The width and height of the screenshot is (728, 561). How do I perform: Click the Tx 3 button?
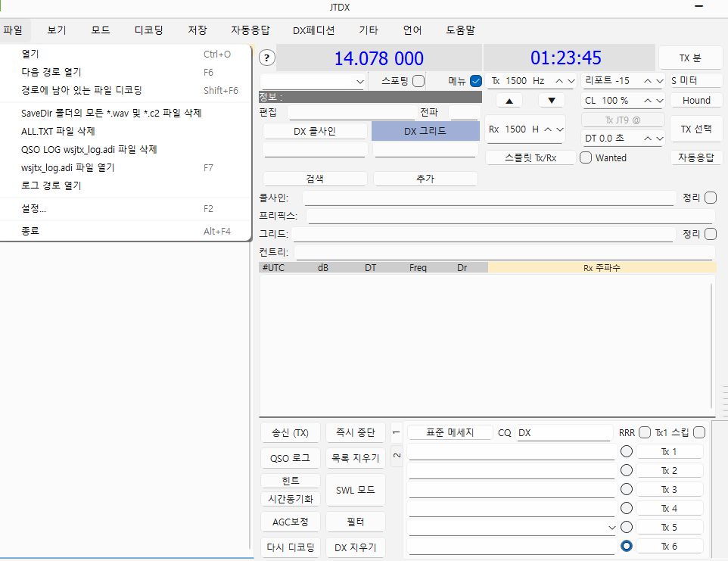tap(669, 490)
